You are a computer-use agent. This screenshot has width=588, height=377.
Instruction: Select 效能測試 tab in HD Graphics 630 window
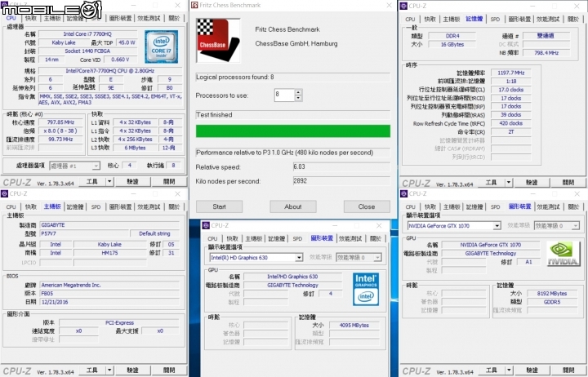[350, 238]
